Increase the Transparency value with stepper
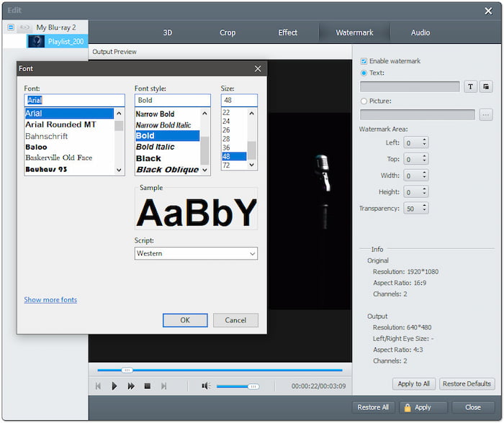Viewport: 504px width, 423px height. 424,205
